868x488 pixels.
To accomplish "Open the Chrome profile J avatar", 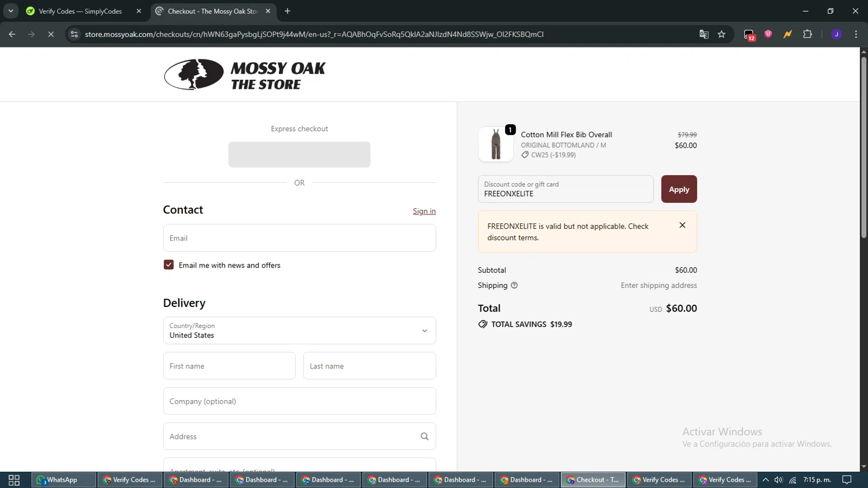I will [836, 34].
